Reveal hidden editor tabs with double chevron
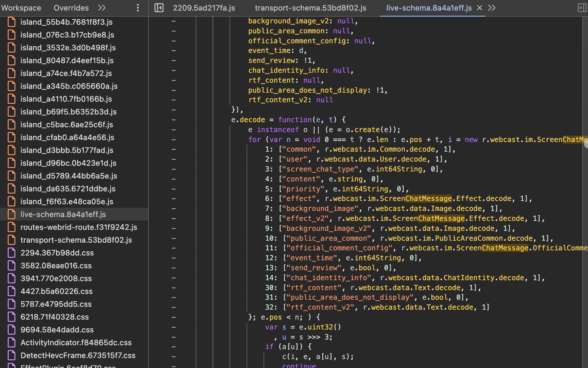This screenshot has width=588, height=368. click(x=492, y=8)
